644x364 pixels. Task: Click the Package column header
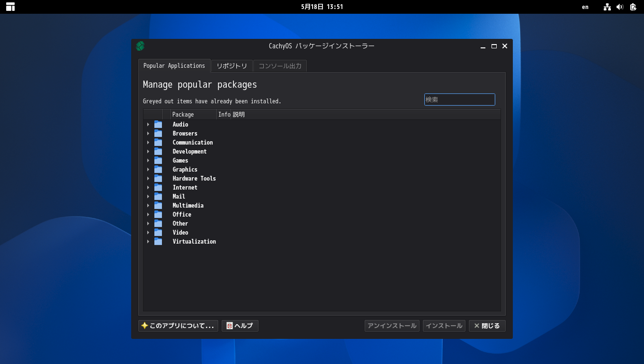pos(194,115)
